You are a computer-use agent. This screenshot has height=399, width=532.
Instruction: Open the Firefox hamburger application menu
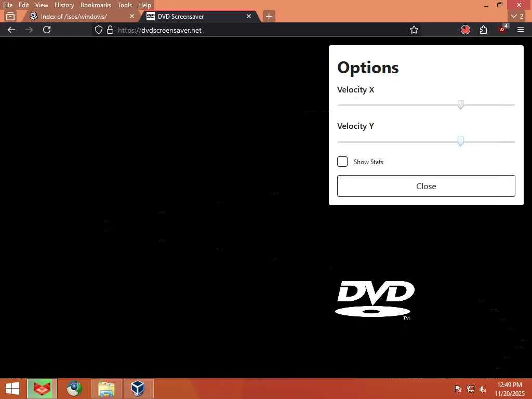tap(521, 30)
